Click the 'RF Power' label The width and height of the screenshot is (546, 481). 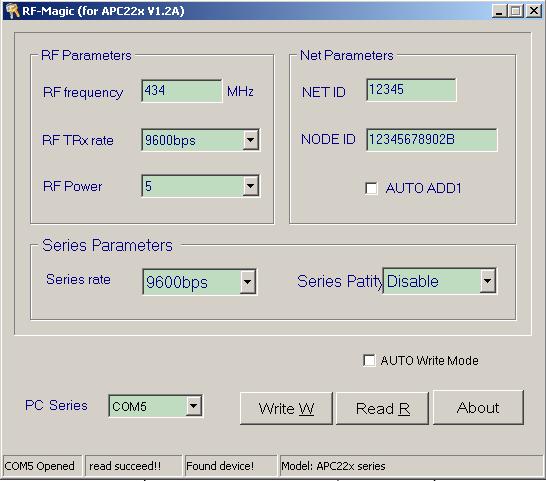(72, 186)
